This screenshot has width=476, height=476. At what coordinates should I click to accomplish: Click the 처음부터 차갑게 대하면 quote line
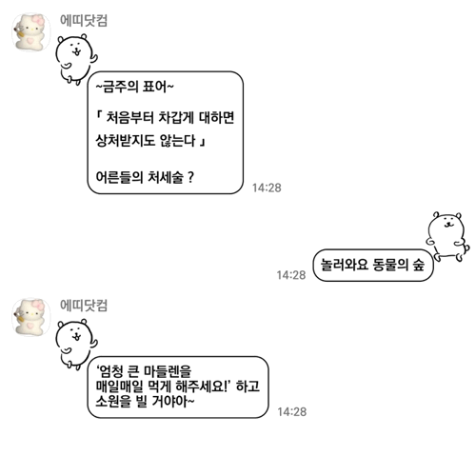[165, 117]
